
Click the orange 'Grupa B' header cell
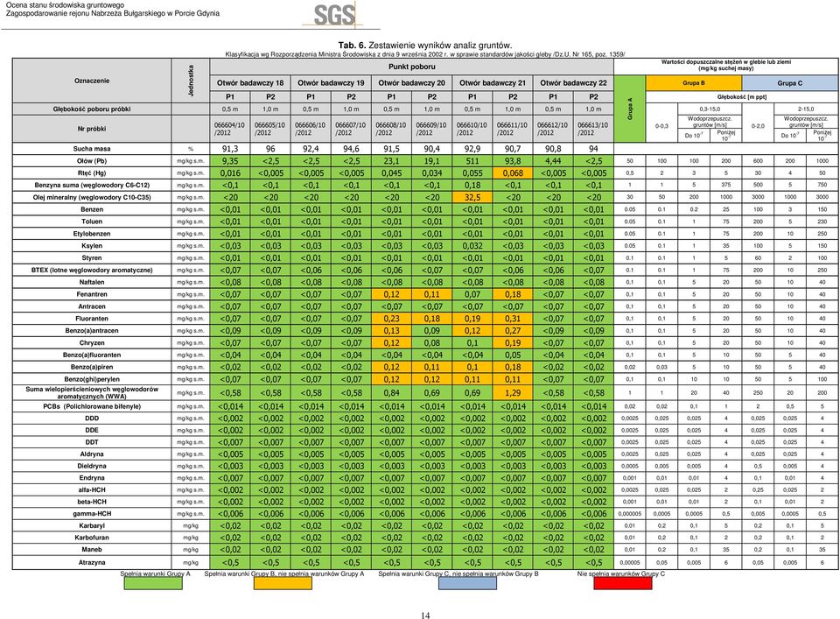click(x=694, y=83)
